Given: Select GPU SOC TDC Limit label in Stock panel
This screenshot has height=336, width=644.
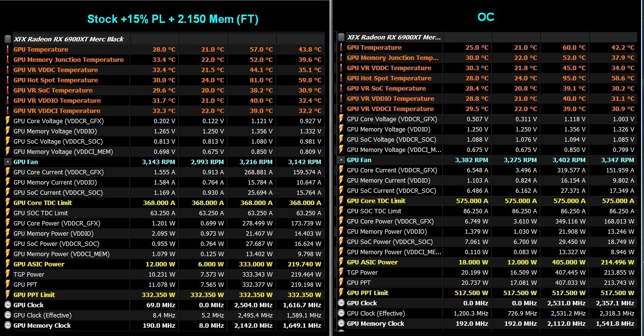Looking at the screenshot, I should [40, 213].
